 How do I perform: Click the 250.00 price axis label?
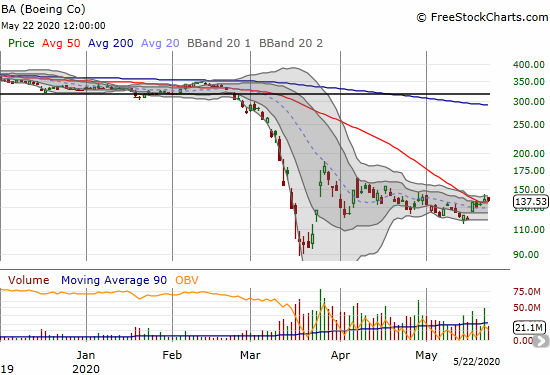click(x=529, y=125)
